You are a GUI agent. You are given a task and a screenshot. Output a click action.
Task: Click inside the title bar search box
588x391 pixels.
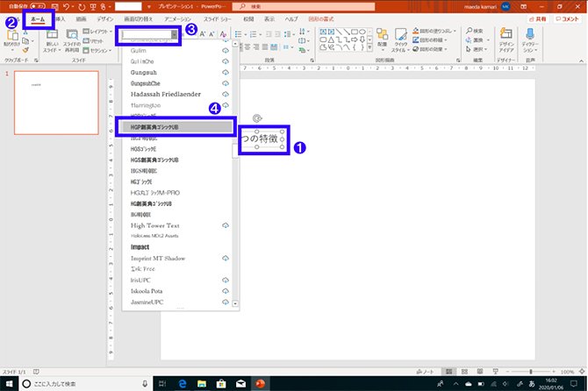[304, 6]
